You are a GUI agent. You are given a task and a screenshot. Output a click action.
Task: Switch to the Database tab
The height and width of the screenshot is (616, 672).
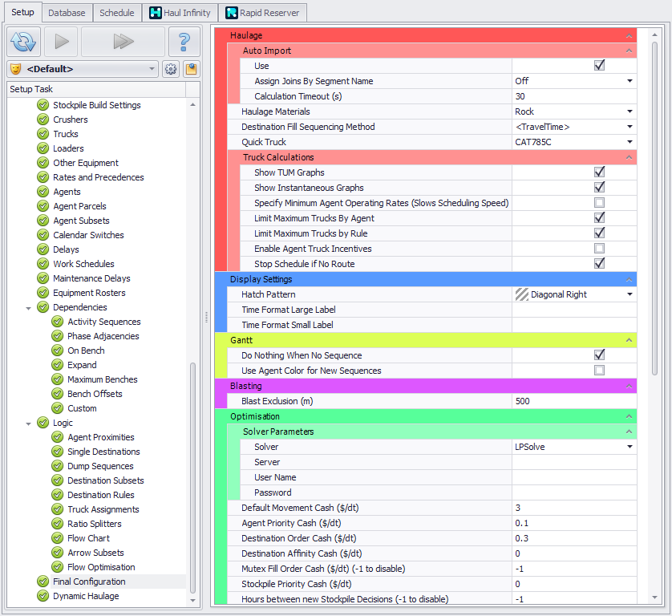point(66,13)
